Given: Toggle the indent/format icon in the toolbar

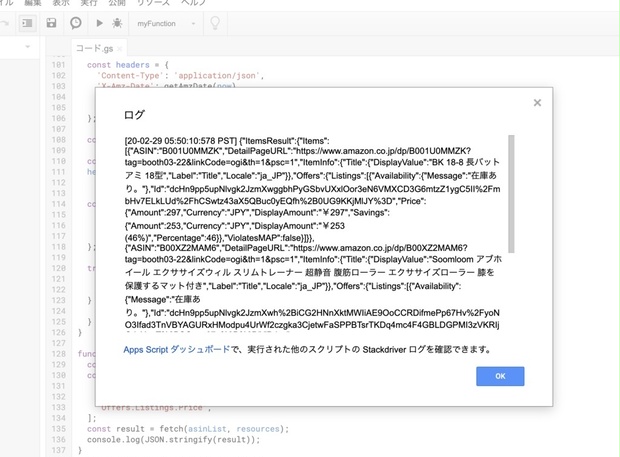Looking at the screenshot, I should (28, 23).
